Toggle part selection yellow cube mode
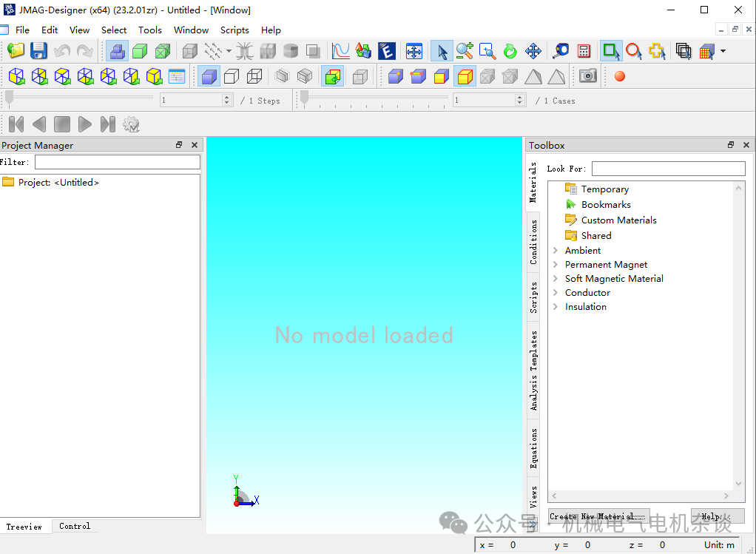The image size is (756, 554). [465, 76]
